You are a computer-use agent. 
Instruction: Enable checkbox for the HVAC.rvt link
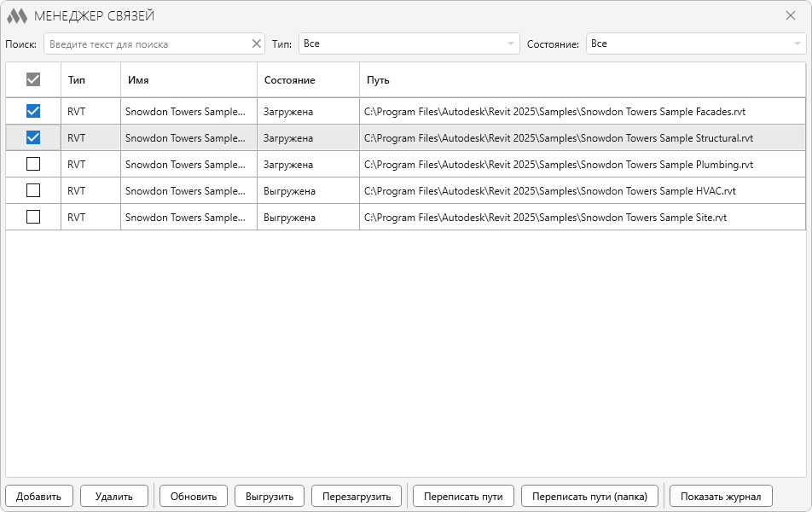[33, 190]
